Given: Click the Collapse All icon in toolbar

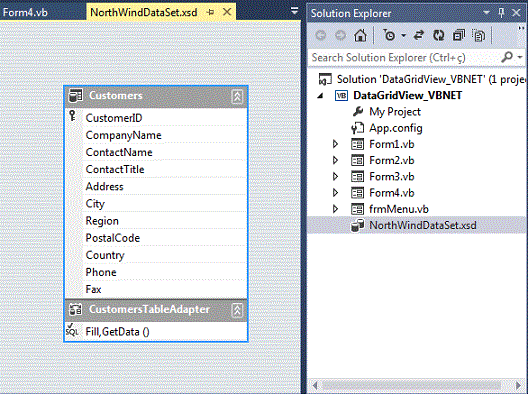Looking at the screenshot, I should coord(459,35).
